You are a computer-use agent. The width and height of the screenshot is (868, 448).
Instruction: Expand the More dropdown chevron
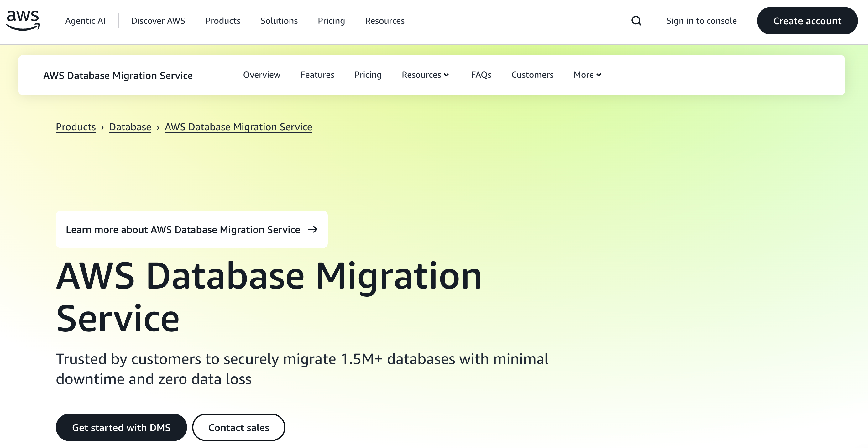coord(599,75)
